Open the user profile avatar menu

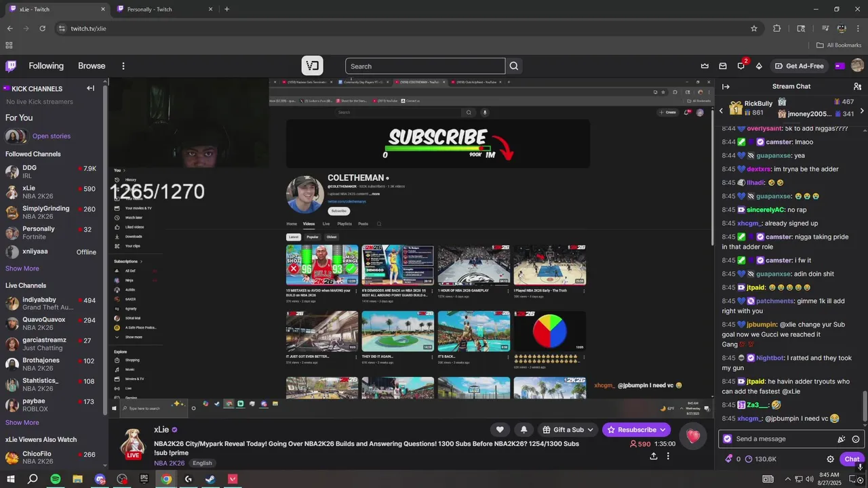point(857,66)
